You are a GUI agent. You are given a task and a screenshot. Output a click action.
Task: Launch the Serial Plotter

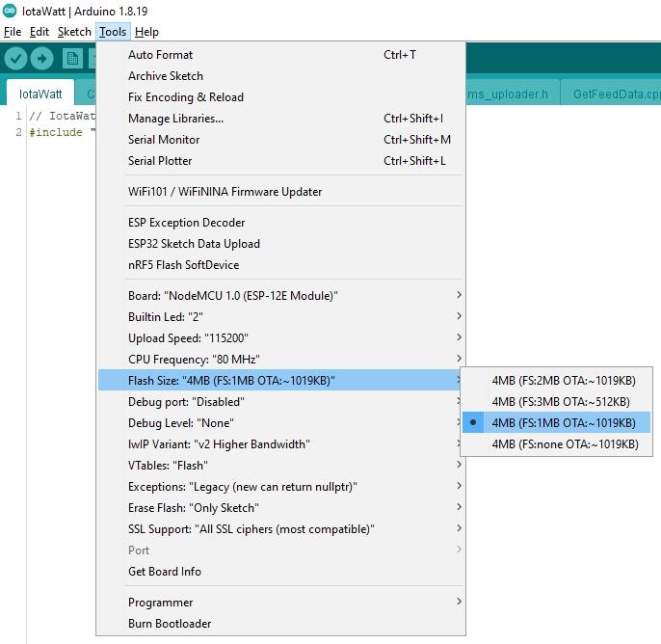(x=281, y=160)
